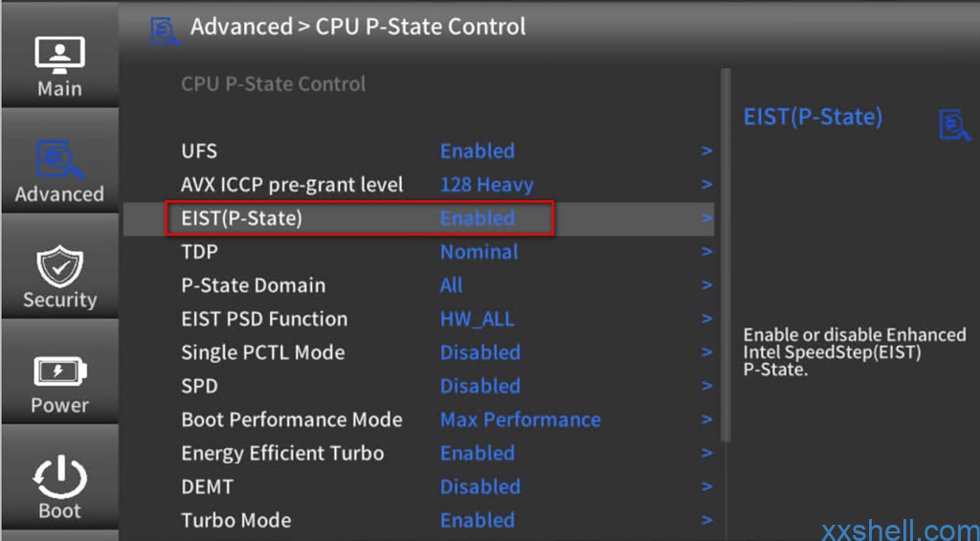Open the Power battery icon
The image size is (980, 541).
point(59,372)
